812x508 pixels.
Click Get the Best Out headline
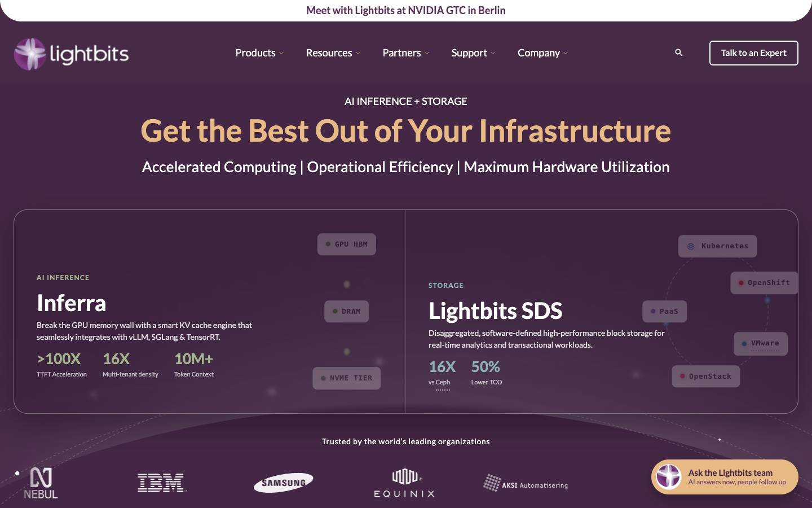(x=406, y=131)
